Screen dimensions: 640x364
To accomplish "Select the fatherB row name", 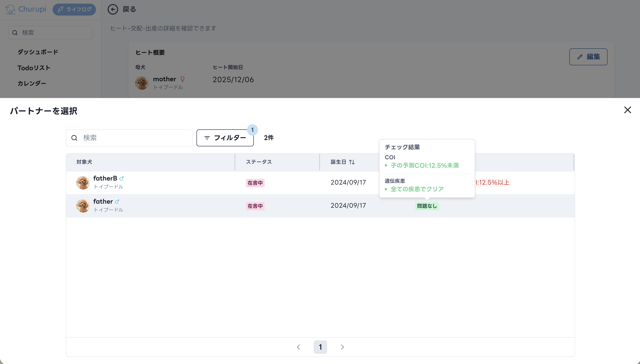I will [x=105, y=178].
